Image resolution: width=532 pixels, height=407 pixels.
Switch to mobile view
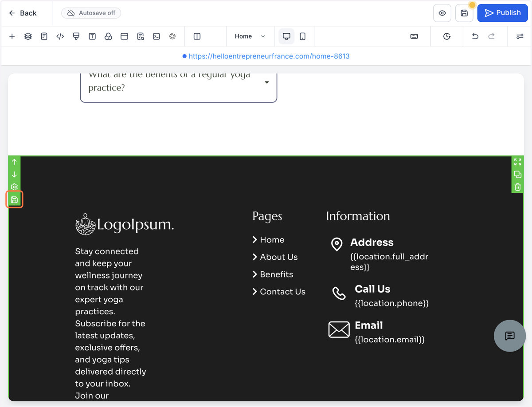[x=303, y=36]
